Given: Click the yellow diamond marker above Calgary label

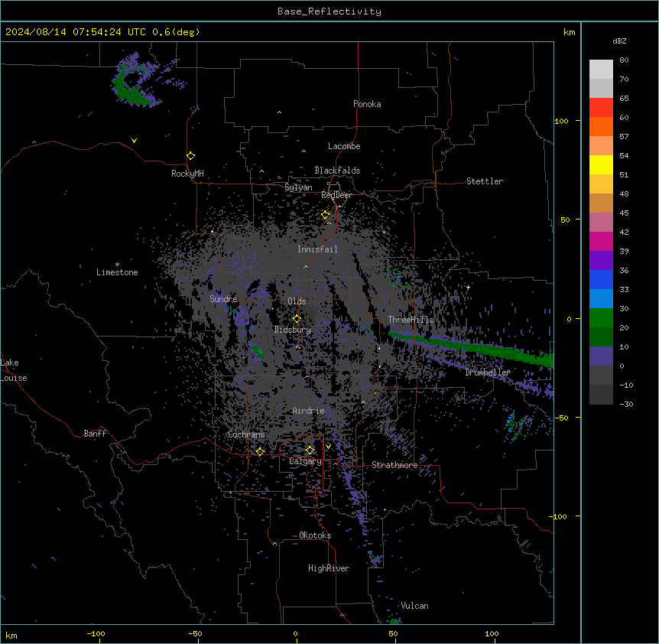Looking at the screenshot, I should [x=310, y=450].
